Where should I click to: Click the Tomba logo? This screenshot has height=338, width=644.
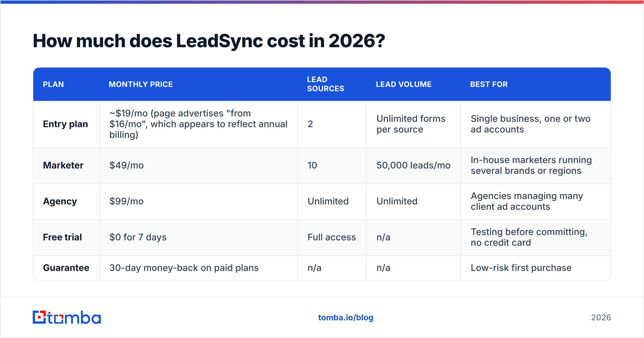click(x=67, y=317)
